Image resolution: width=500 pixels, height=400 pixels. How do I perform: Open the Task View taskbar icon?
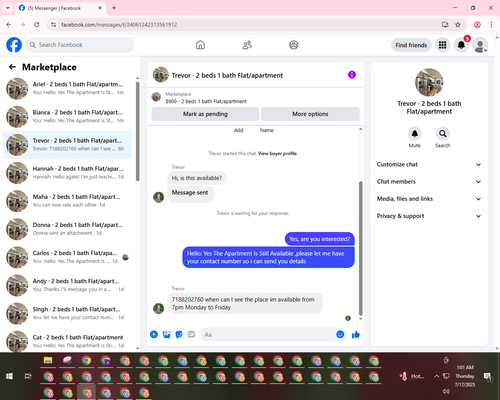(28, 376)
